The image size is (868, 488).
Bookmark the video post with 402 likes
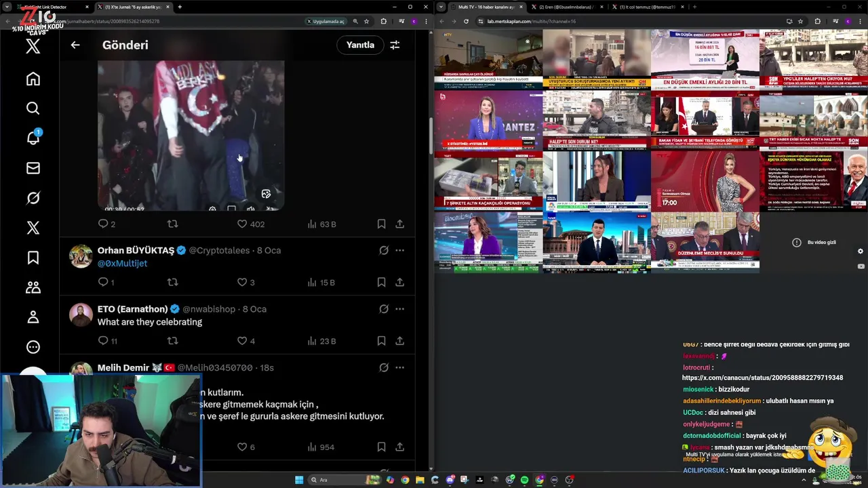click(x=381, y=224)
